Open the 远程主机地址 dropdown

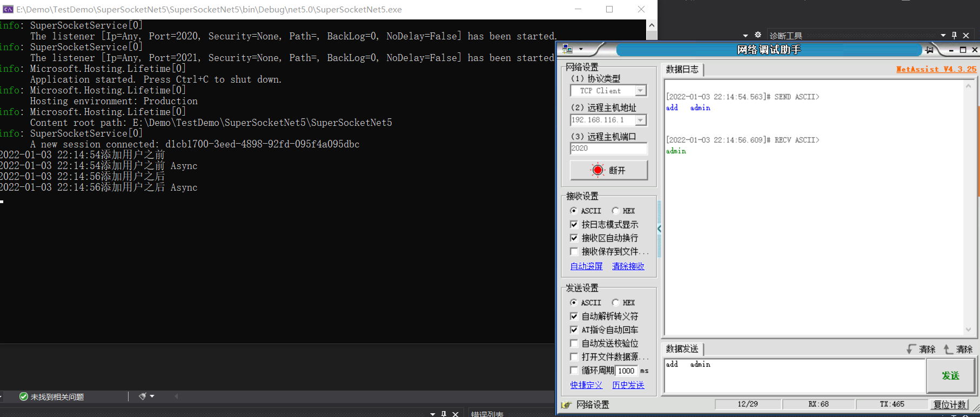(640, 120)
